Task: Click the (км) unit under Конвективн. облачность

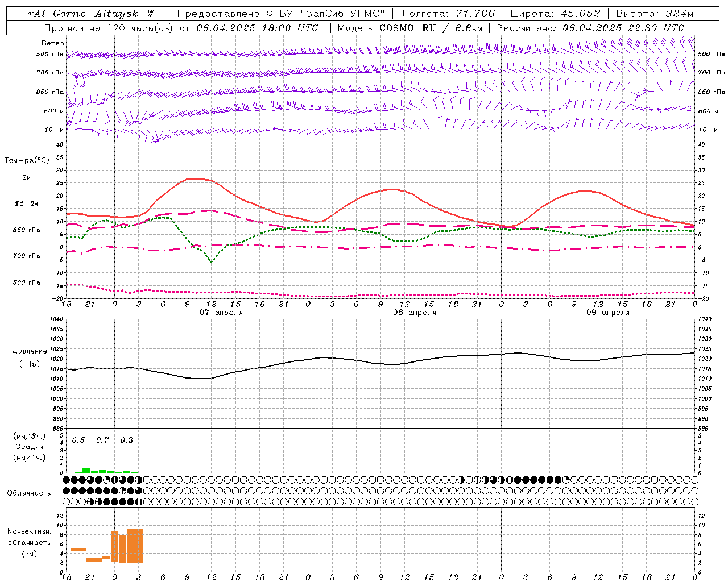Action: 29,554
